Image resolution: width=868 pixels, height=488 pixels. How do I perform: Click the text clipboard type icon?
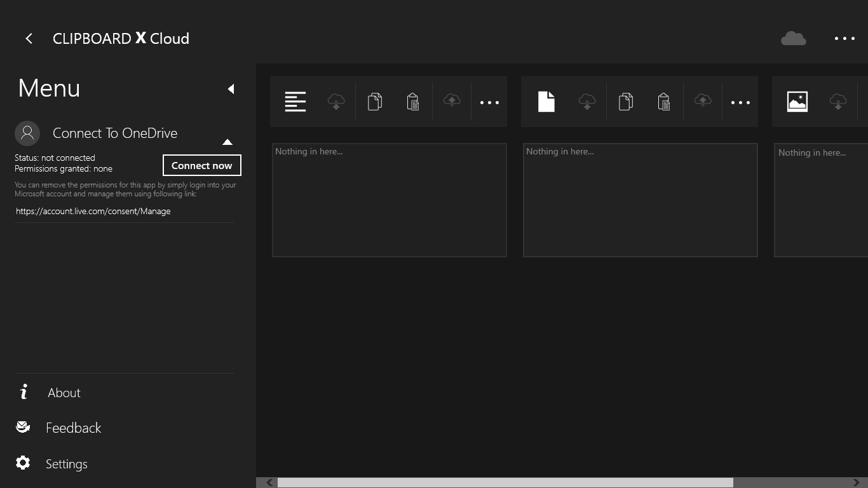pyautogui.click(x=295, y=102)
